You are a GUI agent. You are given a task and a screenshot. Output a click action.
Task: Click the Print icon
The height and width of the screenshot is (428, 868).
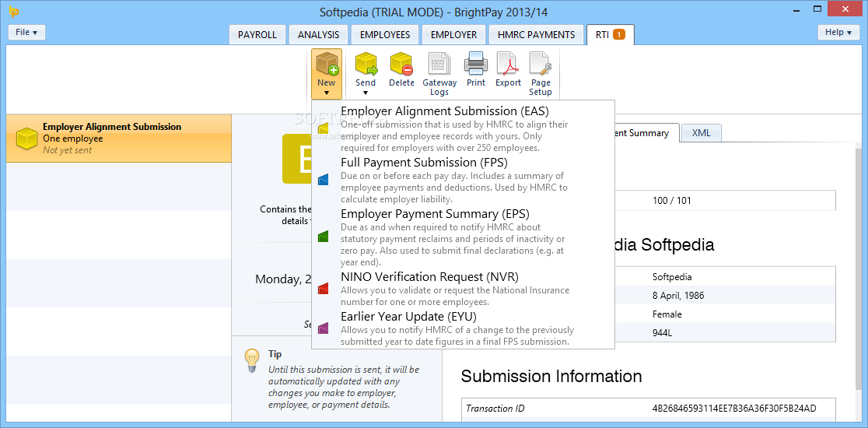[x=475, y=64]
